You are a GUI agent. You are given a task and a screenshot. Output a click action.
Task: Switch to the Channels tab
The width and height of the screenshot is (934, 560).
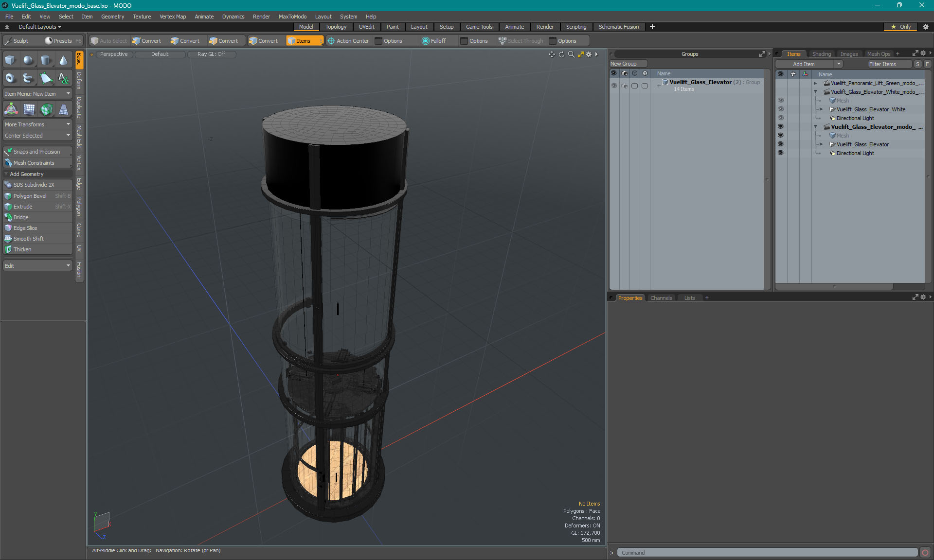[x=661, y=298]
